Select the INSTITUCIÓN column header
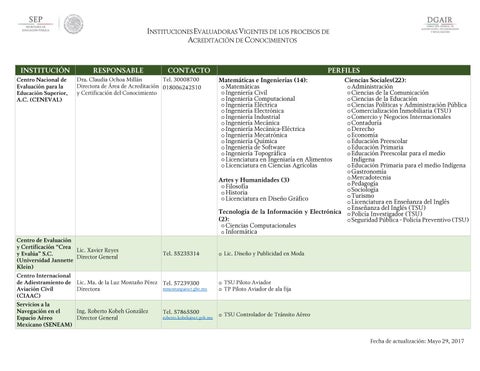Screen dimensions: 480x371 pos(45,70)
